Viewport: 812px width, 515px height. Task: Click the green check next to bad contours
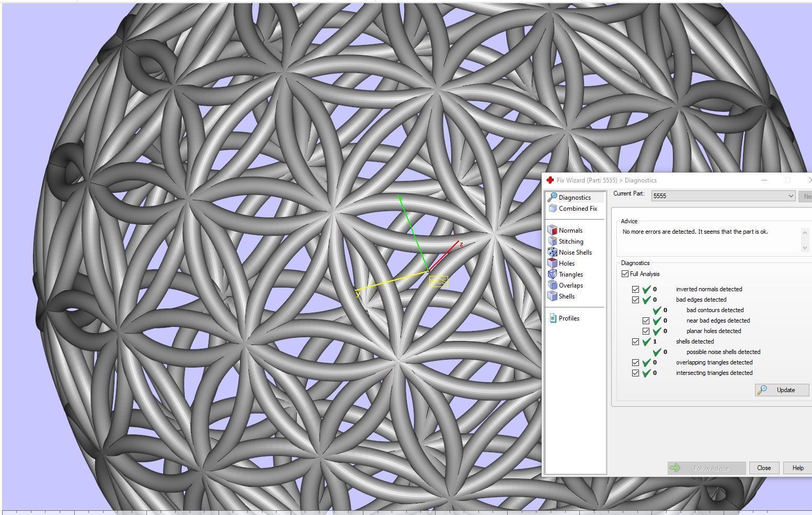(x=657, y=310)
